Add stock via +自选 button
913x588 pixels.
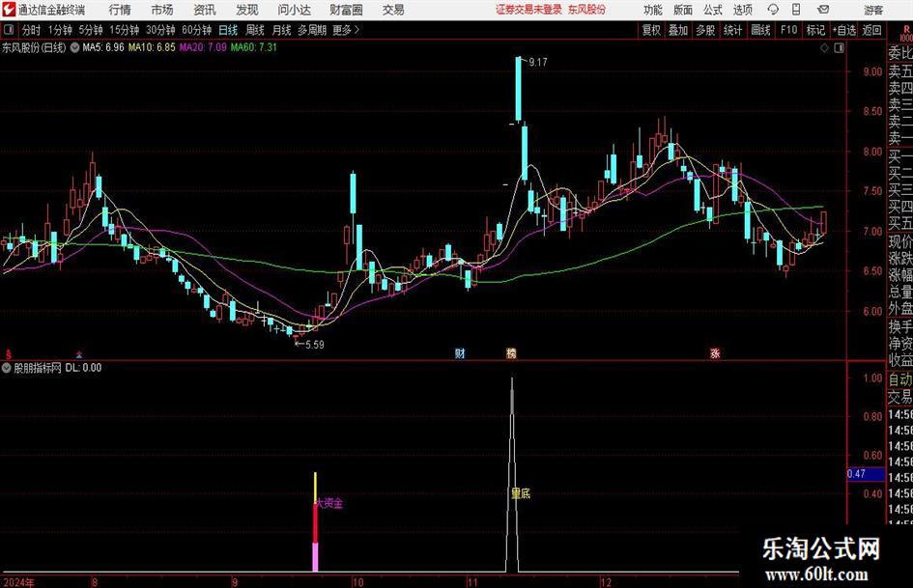pos(844,30)
